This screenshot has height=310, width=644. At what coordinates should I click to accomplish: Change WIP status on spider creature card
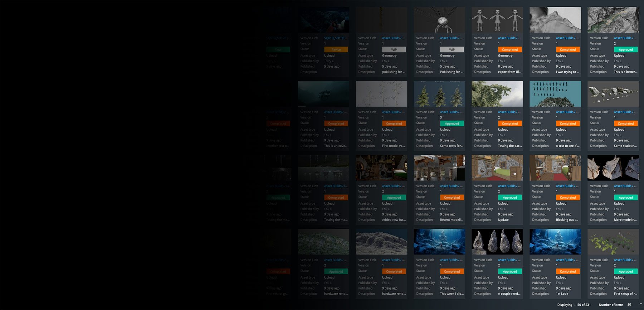452,50
